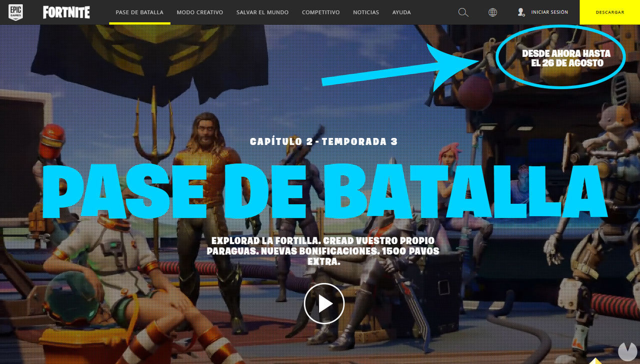Open the language globe icon
This screenshot has height=364, width=640.
pos(493,12)
